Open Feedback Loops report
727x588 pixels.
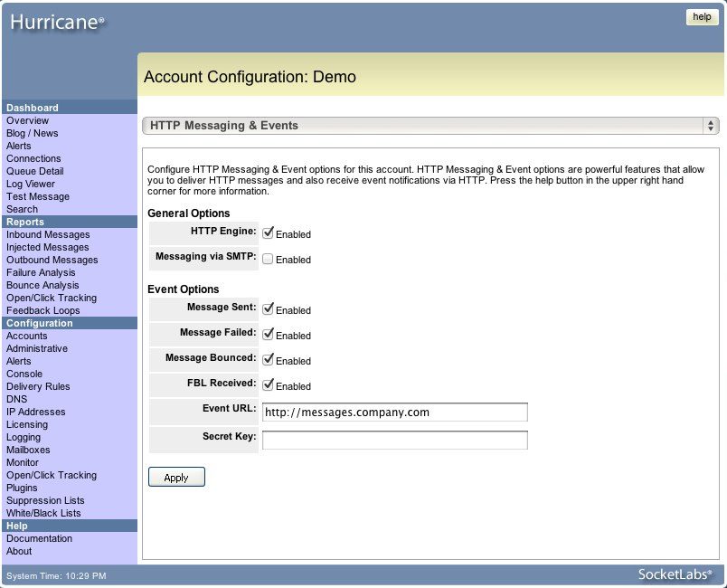(x=42, y=310)
